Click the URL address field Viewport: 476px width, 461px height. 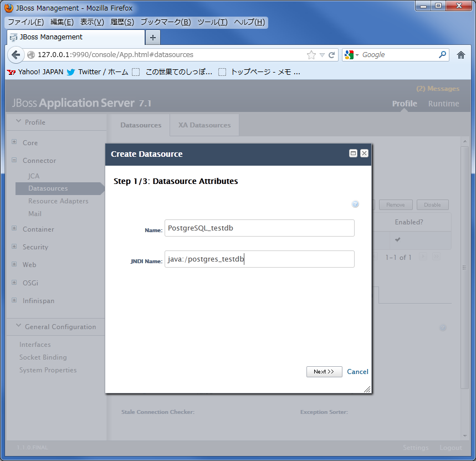point(170,55)
